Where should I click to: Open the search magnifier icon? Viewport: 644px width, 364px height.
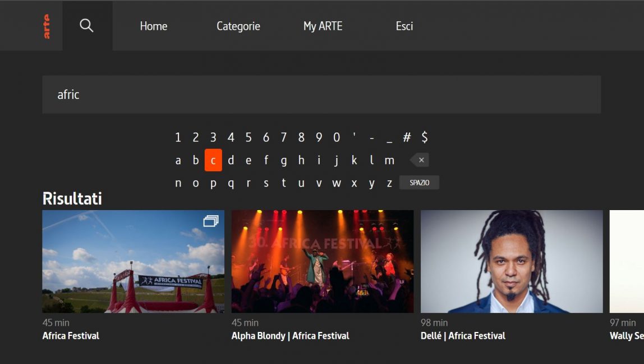click(x=86, y=25)
